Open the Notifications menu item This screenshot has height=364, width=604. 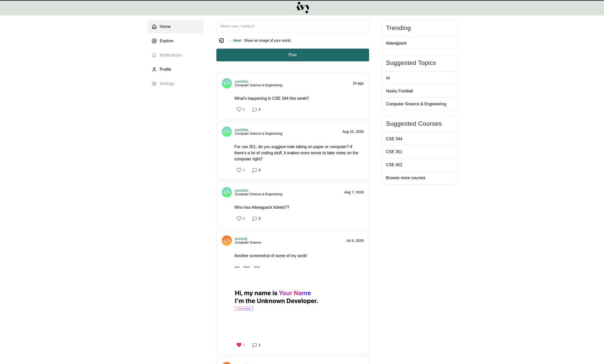coord(176,55)
